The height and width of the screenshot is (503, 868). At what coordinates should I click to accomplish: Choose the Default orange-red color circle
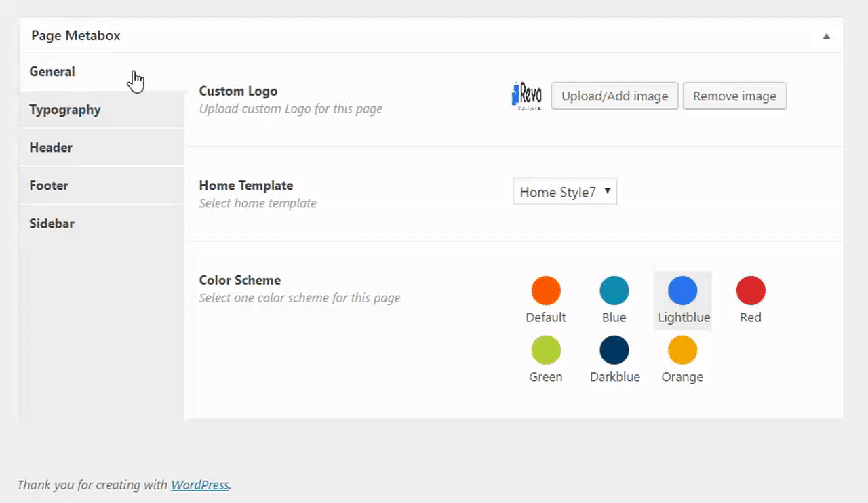pyautogui.click(x=546, y=291)
